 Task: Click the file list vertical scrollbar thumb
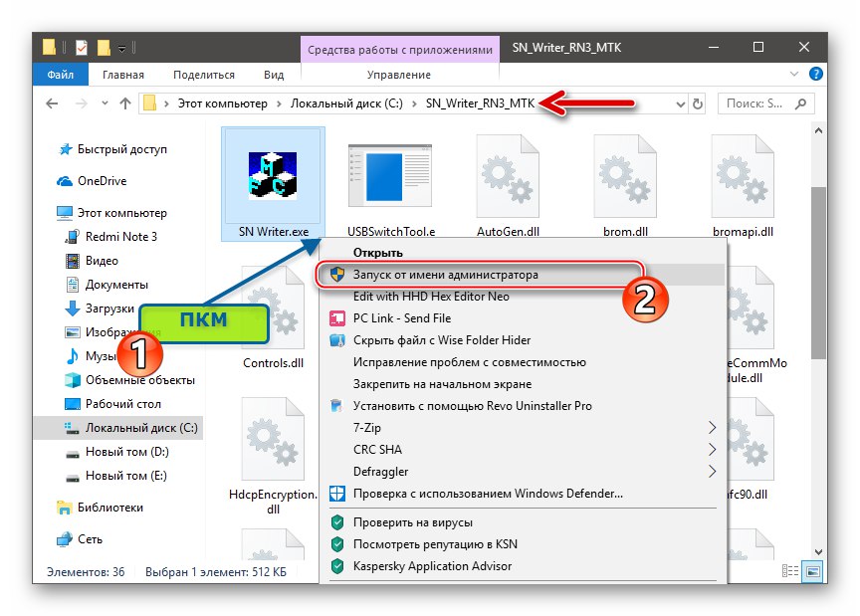[818, 273]
